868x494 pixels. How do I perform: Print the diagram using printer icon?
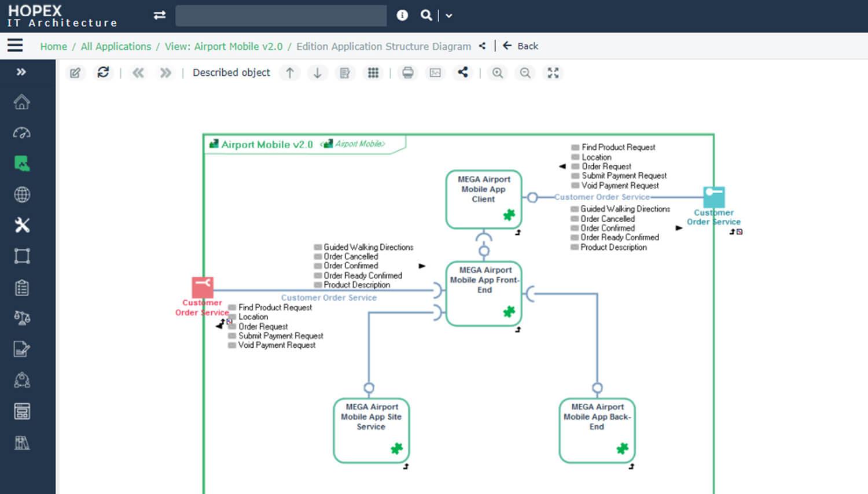coord(408,73)
